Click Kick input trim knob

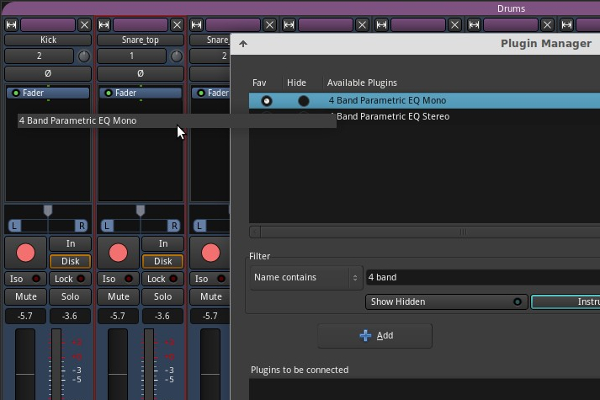[x=84, y=56]
